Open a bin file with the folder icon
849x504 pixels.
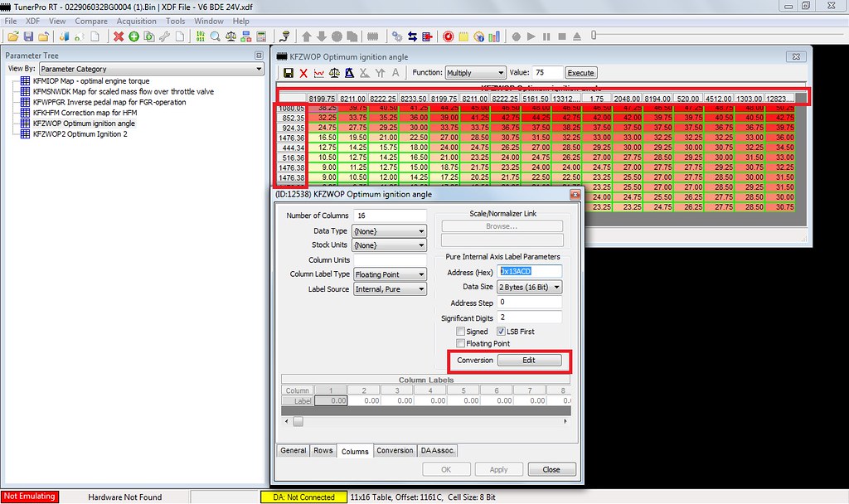(13, 36)
